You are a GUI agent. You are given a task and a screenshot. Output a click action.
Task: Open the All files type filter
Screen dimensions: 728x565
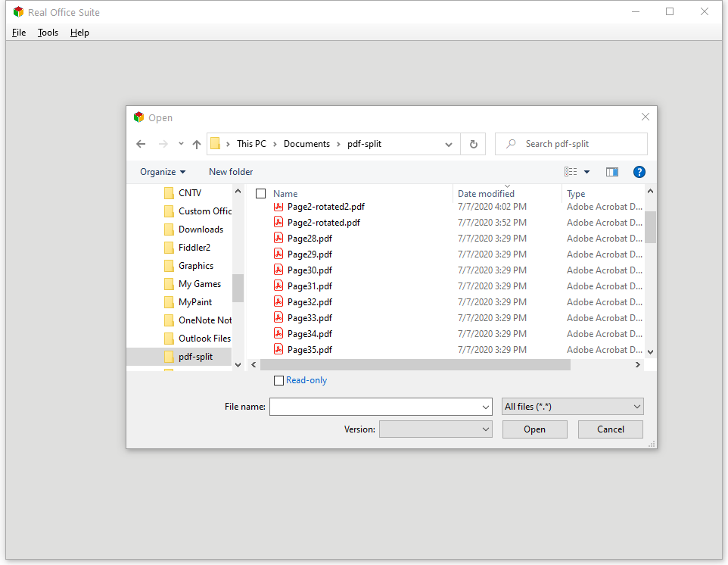point(572,407)
